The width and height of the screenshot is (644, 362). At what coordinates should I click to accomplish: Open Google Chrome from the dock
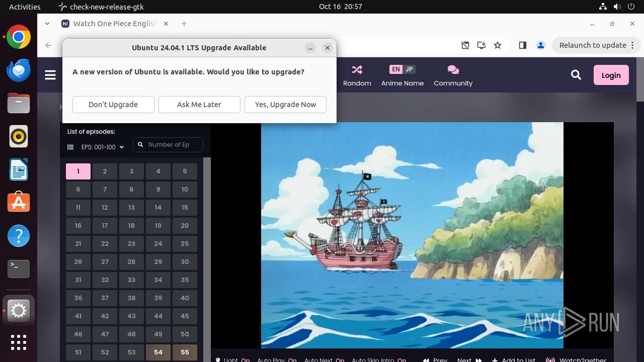point(19,37)
